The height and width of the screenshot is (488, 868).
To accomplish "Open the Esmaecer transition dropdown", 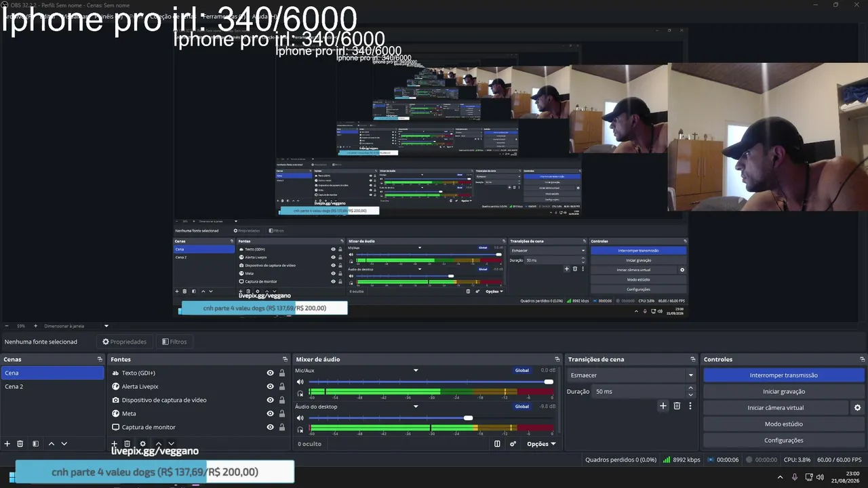I will click(x=632, y=375).
